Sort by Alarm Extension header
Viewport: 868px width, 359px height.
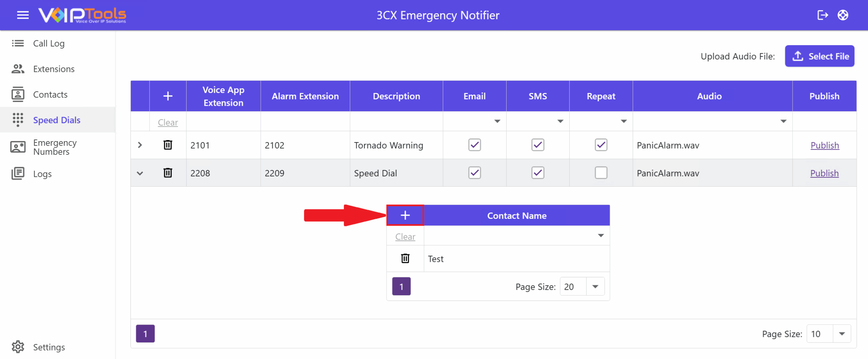(x=305, y=96)
